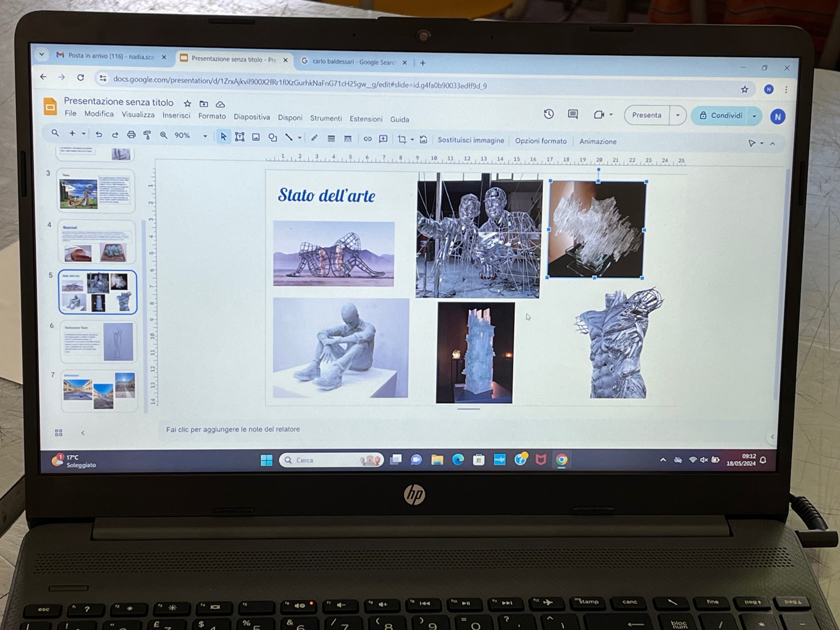This screenshot has width=840, height=630.
Task: Activate the paint format roller
Action: [x=147, y=135]
